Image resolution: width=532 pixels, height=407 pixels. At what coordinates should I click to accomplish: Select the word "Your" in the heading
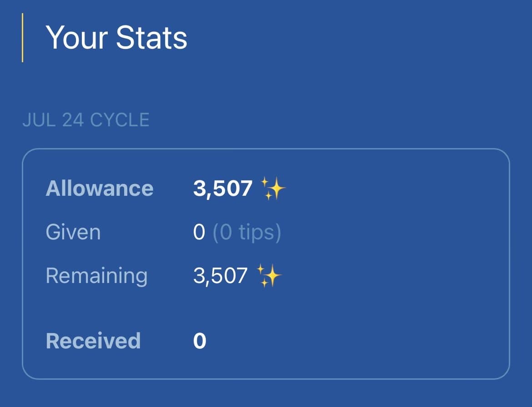[x=76, y=37]
